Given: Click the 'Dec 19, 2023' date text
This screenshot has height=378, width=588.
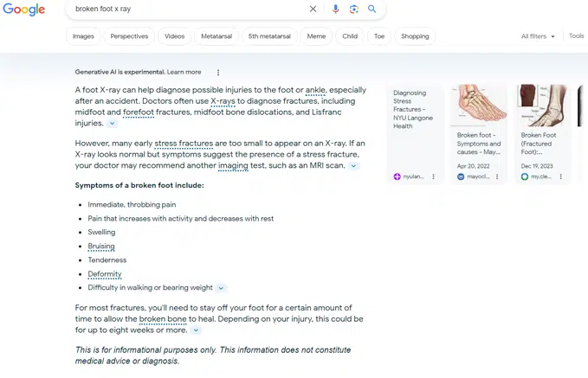Looking at the screenshot, I should tap(537, 166).
